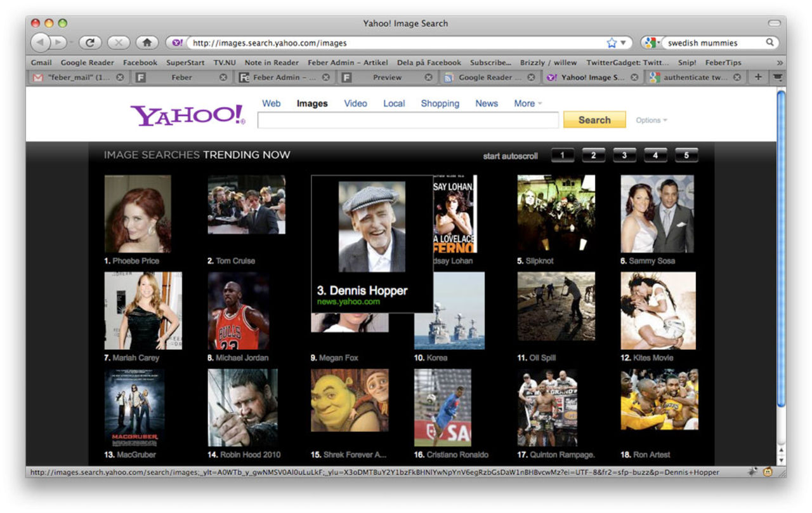The width and height of the screenshot is (812, 513).
Task: Reload the current page
Action: (91, 43)
